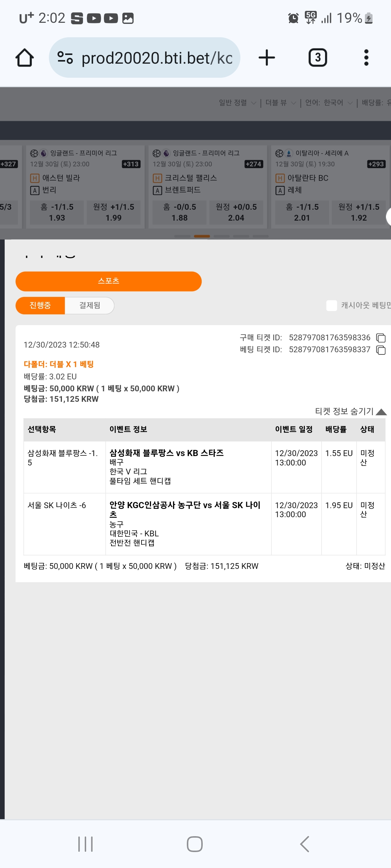The width and height of the screenshot is (391, 868).
Task: Select Atalanta home -1/1.5 odds 2.01
Action: pyautogui.click(x=302, y=212)
